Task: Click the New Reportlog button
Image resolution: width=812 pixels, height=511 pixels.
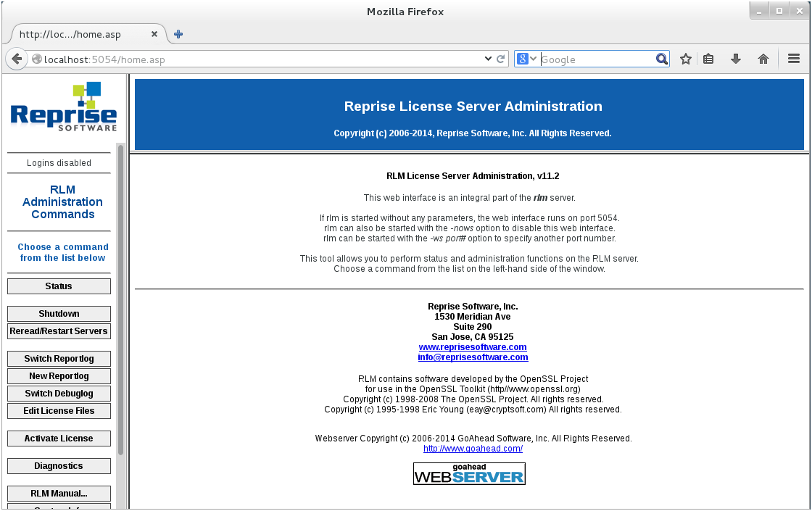Action: pyautogui.click(x=59, y=376)
